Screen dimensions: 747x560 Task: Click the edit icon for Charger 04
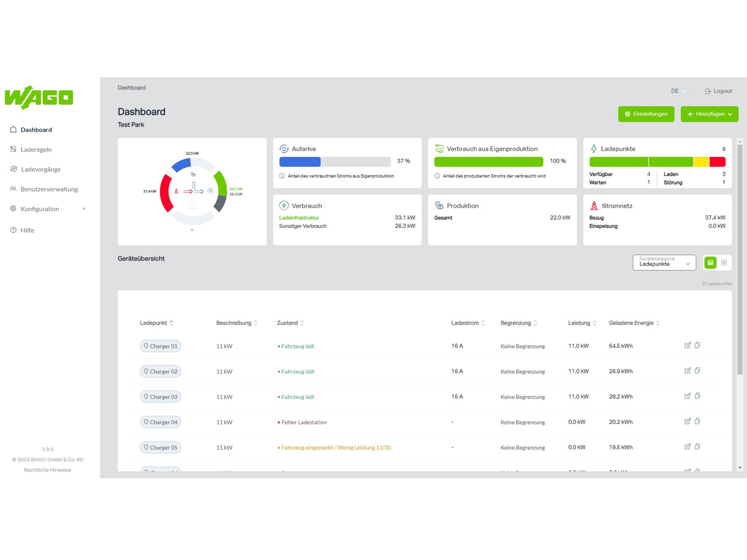687,421
